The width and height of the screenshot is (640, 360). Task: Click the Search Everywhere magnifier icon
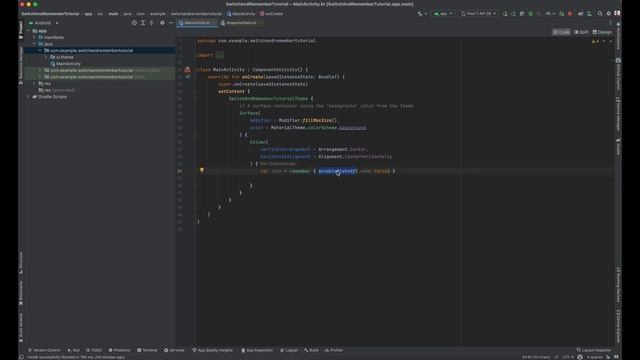coord(600,13)
